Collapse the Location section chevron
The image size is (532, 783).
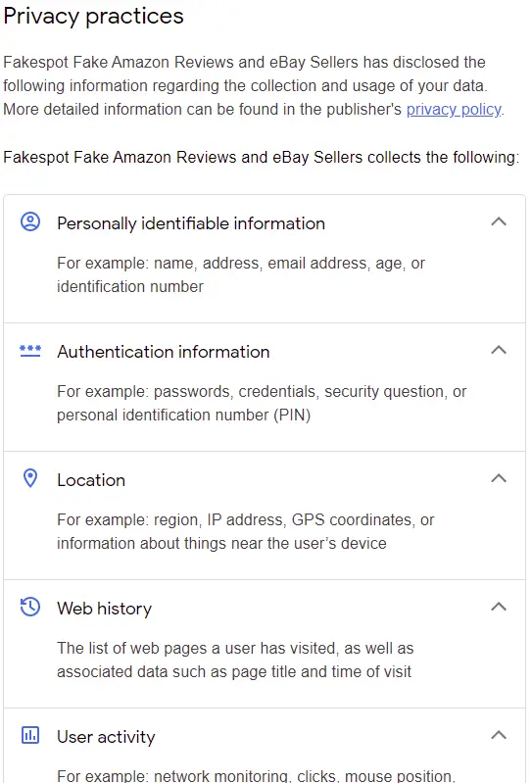[x=499, y=478]
